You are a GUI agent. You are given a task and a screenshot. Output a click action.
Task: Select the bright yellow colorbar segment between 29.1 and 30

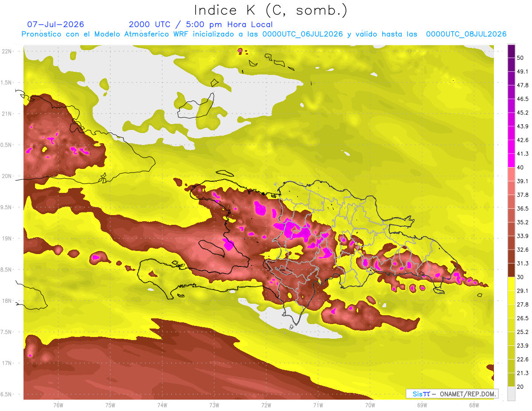[512, 284]
